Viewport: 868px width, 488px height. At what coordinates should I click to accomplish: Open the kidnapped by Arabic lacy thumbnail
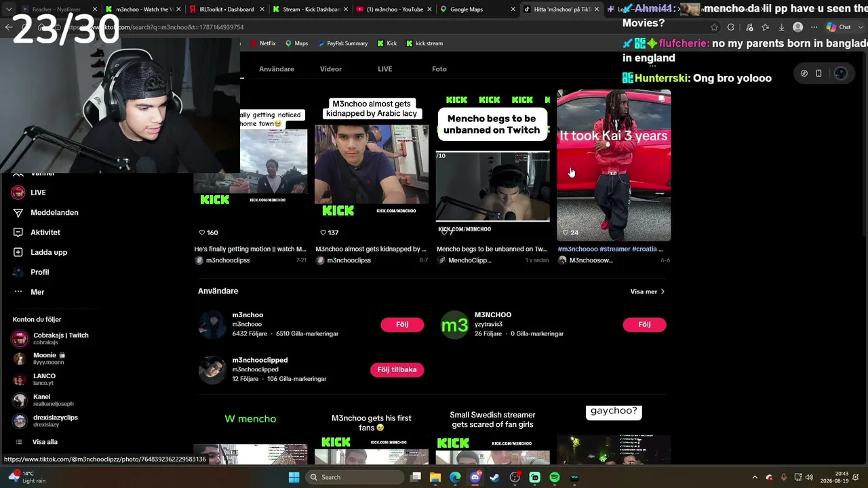(x=372, y=165)
